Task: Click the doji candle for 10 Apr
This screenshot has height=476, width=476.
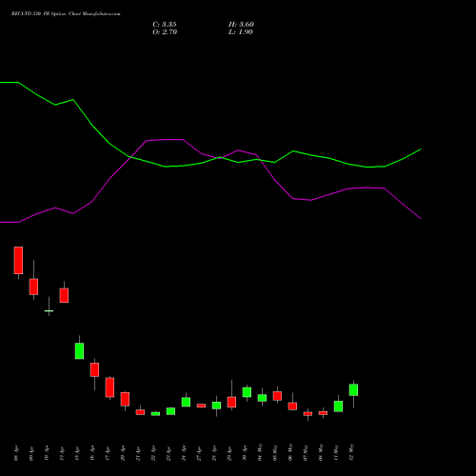Action: (49, 310)
